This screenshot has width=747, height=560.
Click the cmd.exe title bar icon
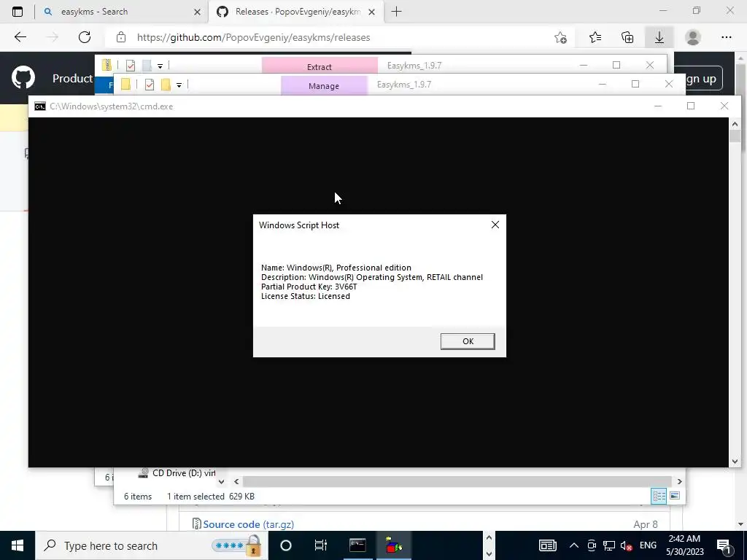[x=40, y=106]
